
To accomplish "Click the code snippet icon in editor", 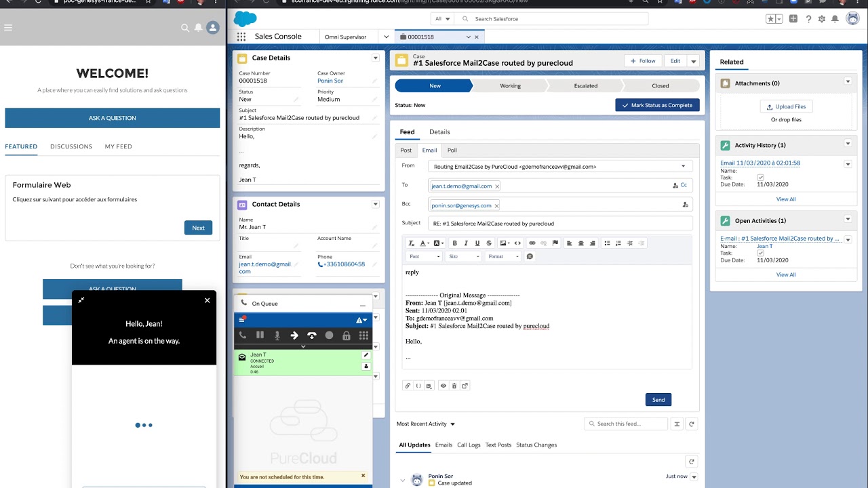I will click(518, 243).
